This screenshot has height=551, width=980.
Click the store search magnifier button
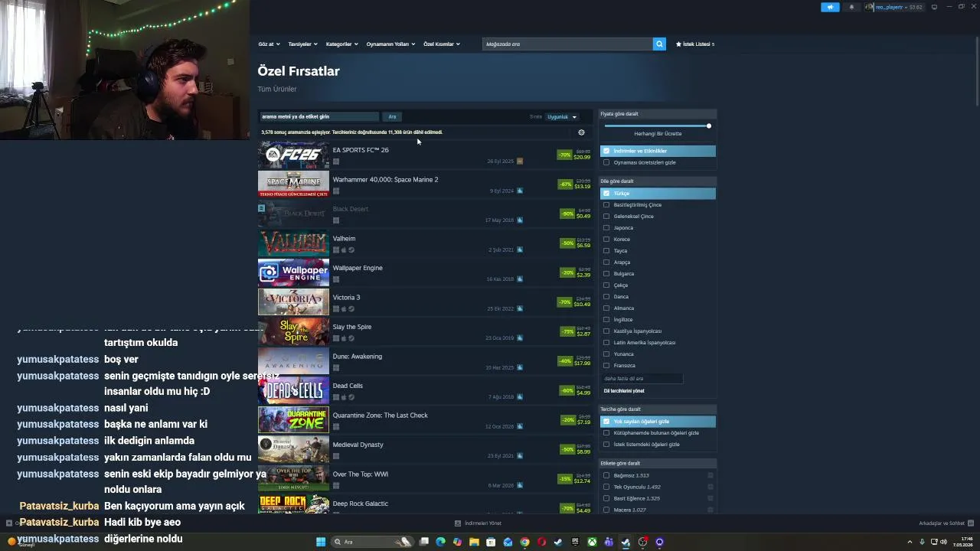pos(659,44)
